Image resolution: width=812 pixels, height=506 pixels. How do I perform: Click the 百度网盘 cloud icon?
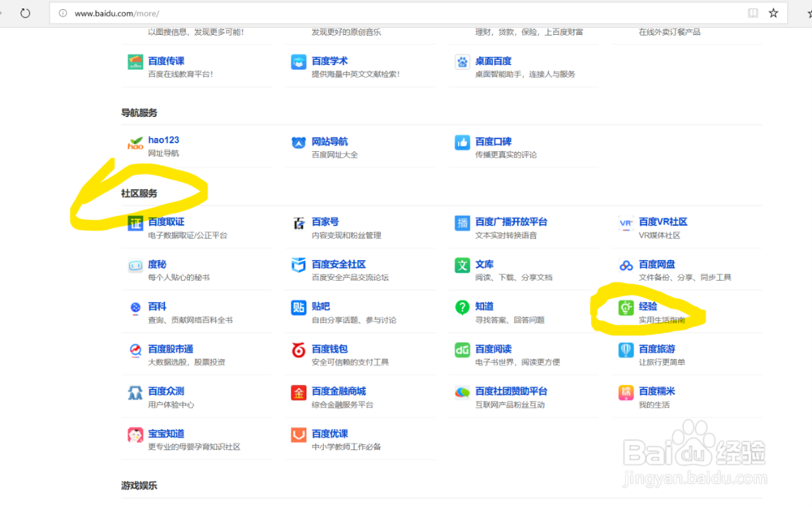click(x=625, y=266)
